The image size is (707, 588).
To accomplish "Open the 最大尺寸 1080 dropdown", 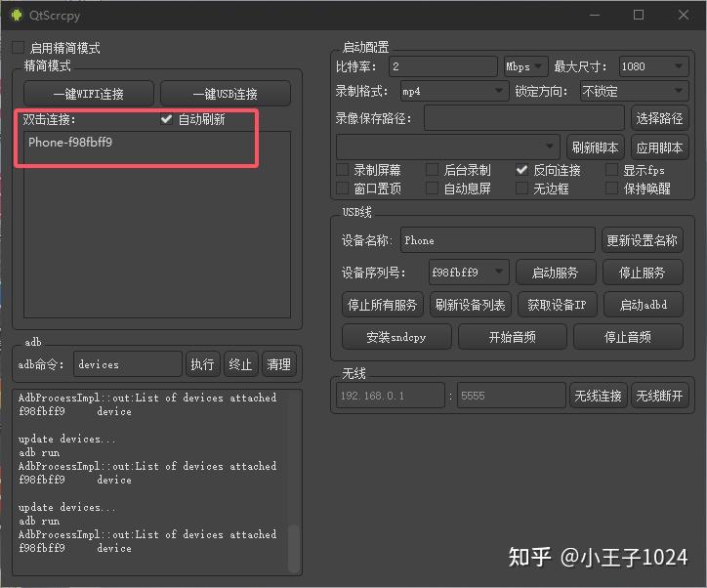I will click(653, 66).
